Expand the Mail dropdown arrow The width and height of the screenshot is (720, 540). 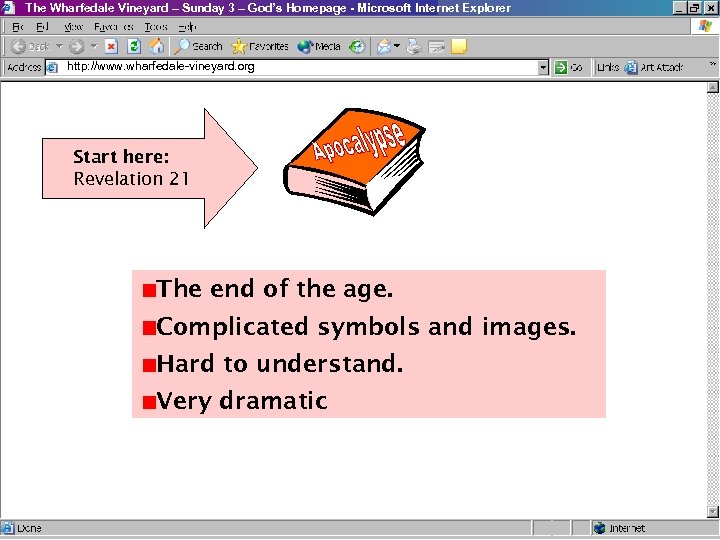pyautogui.click(x=397, y=46)
